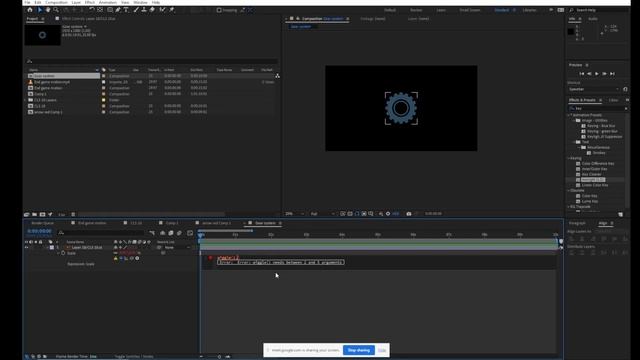Viewport: 640px width, 360px height.
Task: Switch to the Paragraph panel tab
Action: pos(577,223)
